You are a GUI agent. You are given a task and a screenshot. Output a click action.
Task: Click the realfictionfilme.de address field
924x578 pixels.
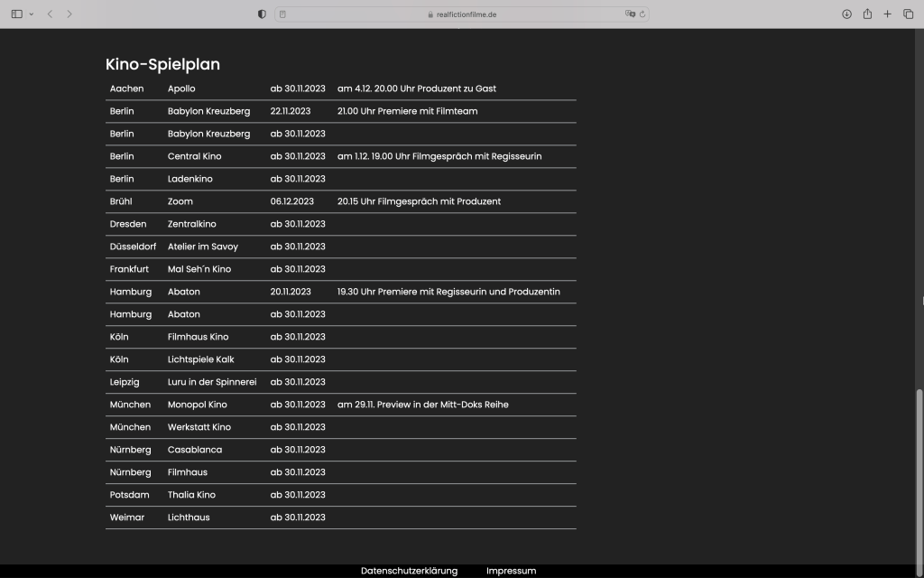[462, 14]
